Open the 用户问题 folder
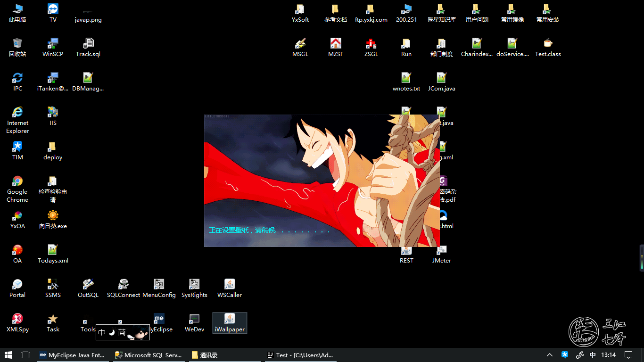 click(x=477, y=13)
